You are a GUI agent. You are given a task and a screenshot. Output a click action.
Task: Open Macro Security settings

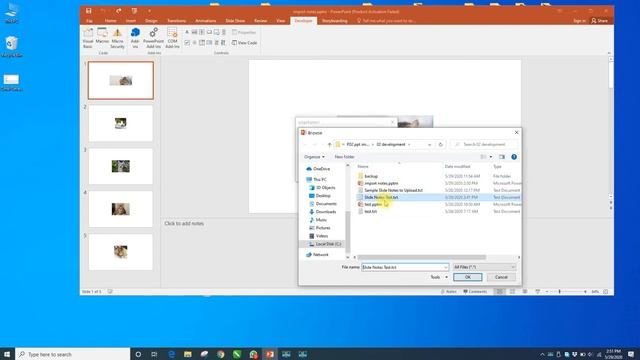117,38
